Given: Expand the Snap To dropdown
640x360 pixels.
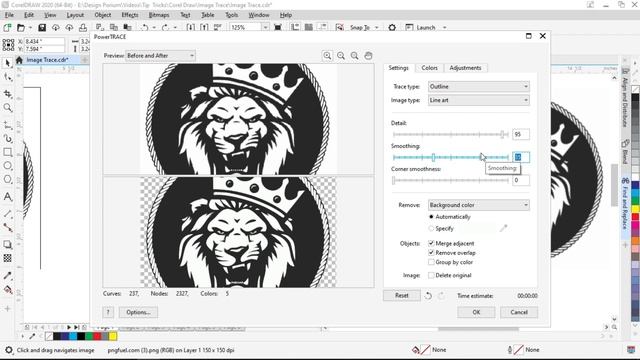Looking at the screenshot, I should point(376,27).
